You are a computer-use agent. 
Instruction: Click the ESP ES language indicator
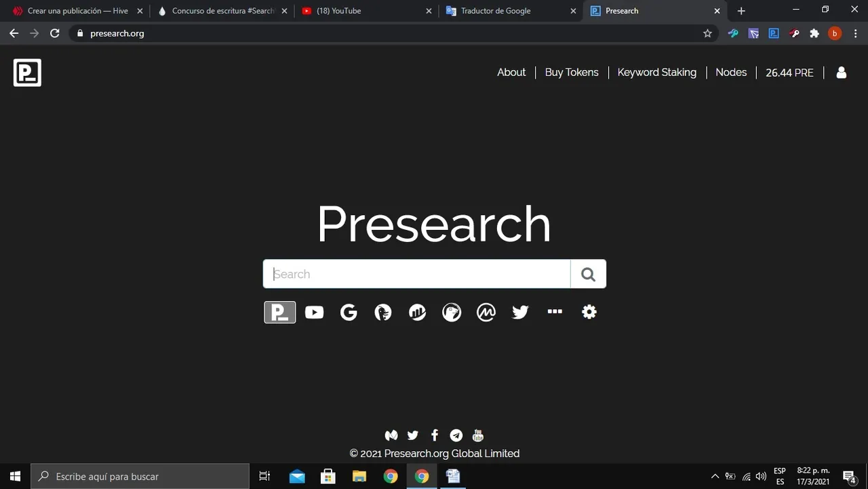pyautogui.click(x=780, y=476)
